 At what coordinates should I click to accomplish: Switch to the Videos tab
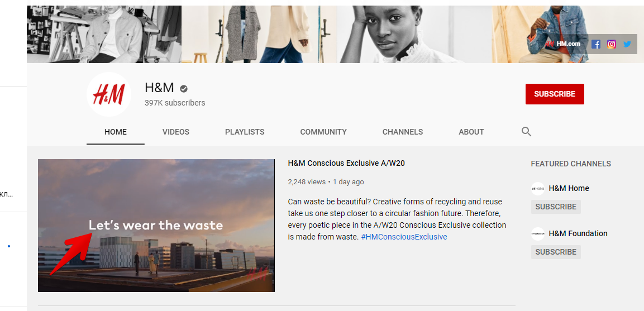(x=176, y=132)
